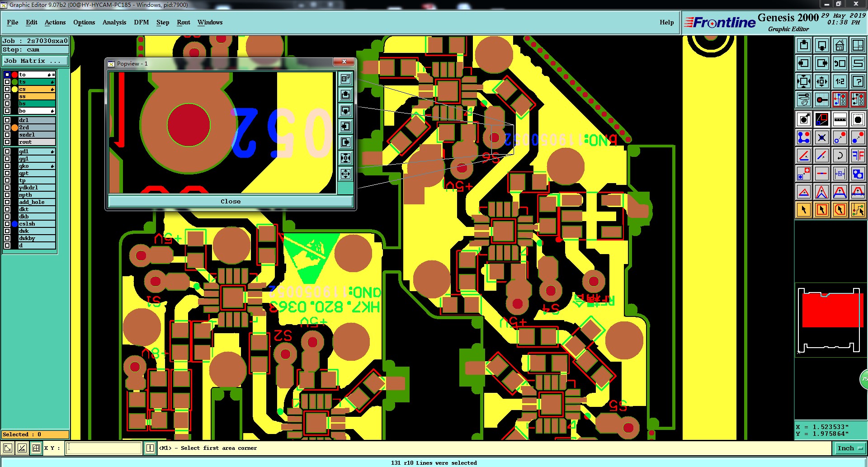Toggle the 'ts' layer checkbox

[7, 82]
